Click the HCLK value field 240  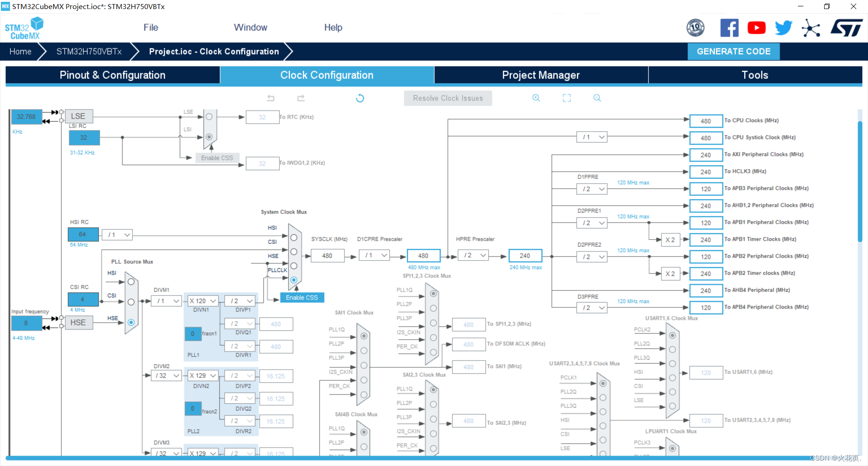coord(525,256)
